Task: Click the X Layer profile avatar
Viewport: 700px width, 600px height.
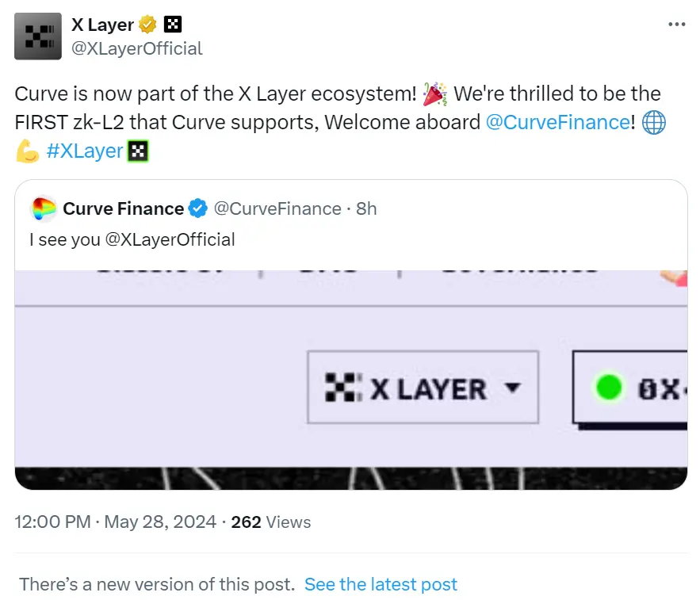Action: pyautogui.click(x=36, y=36)
